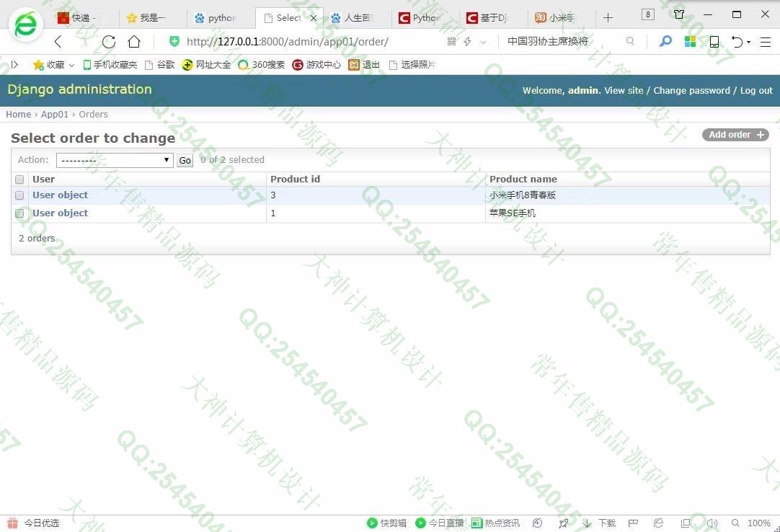
Task: Open the browser hamburger menu
Action: coord(766,42)
